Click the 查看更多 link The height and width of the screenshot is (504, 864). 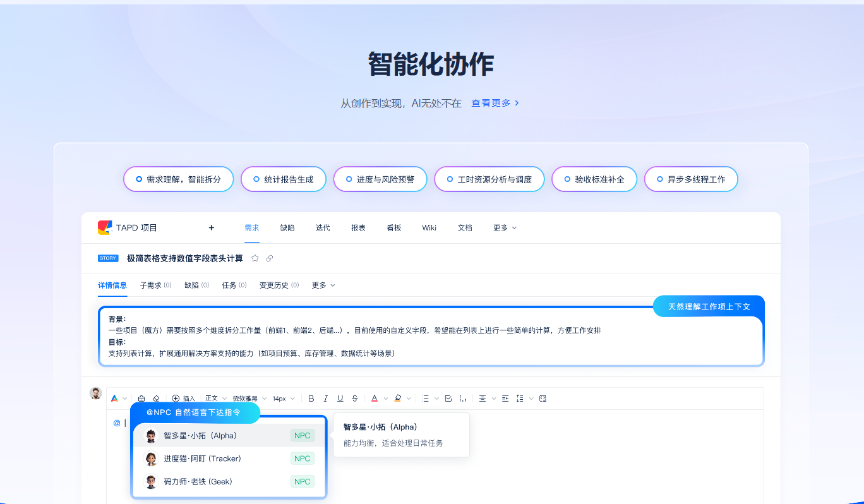[496, 103]
